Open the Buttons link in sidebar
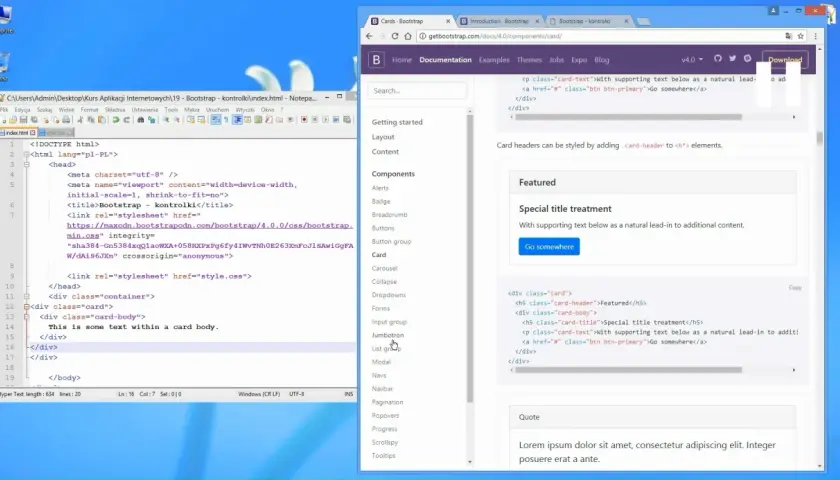 (383, 228)
